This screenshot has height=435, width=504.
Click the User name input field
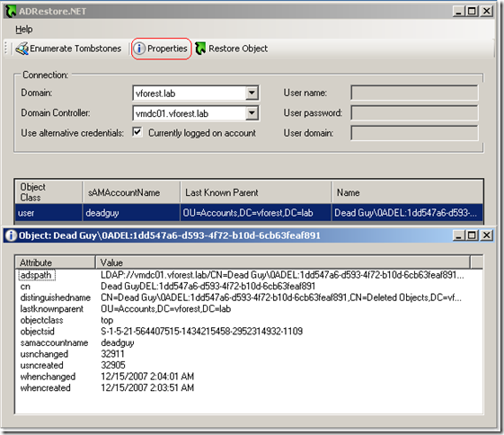pos(414,93)
